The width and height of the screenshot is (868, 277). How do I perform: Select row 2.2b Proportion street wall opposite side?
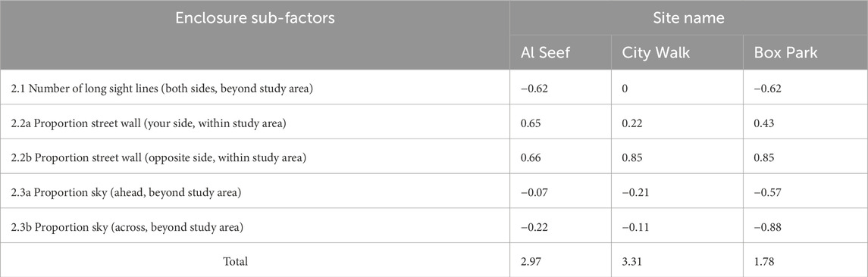pos(434,157)
